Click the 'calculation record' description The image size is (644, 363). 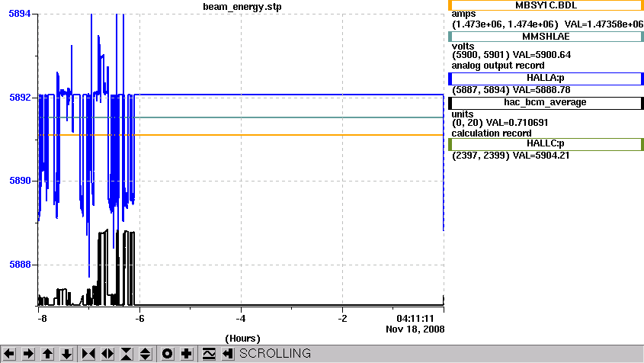pos(492,133)
